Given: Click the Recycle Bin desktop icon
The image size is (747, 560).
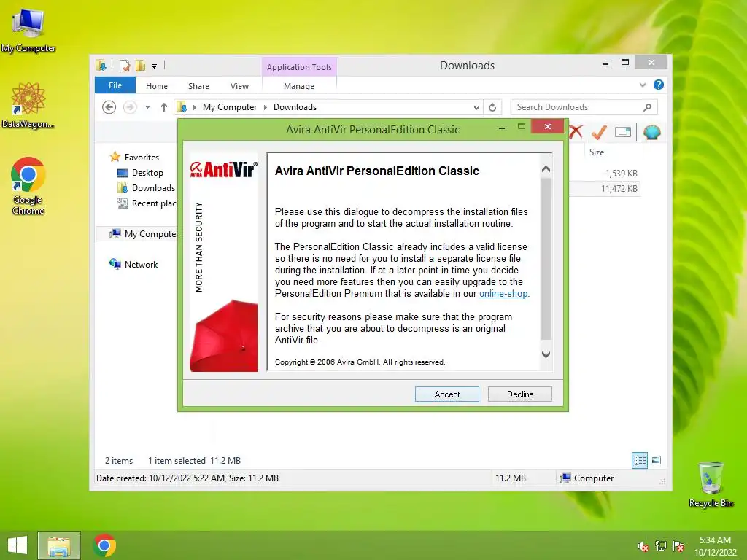Looking at the screenshot, I should tap(711, 484).
